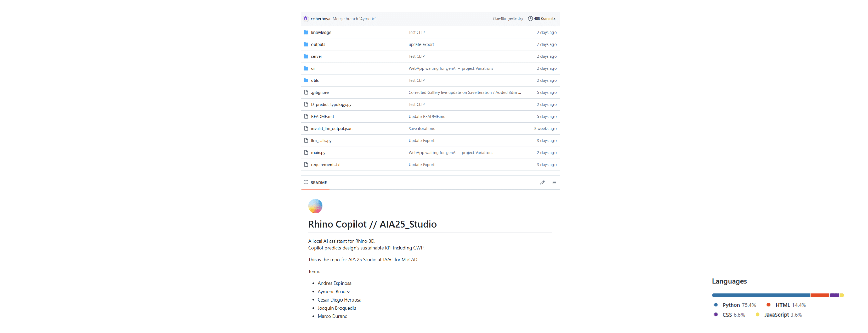The image size is (868, 333).
Task: Open 'Corrected Gallery live update' commit message
Action: tap(465, 92)
